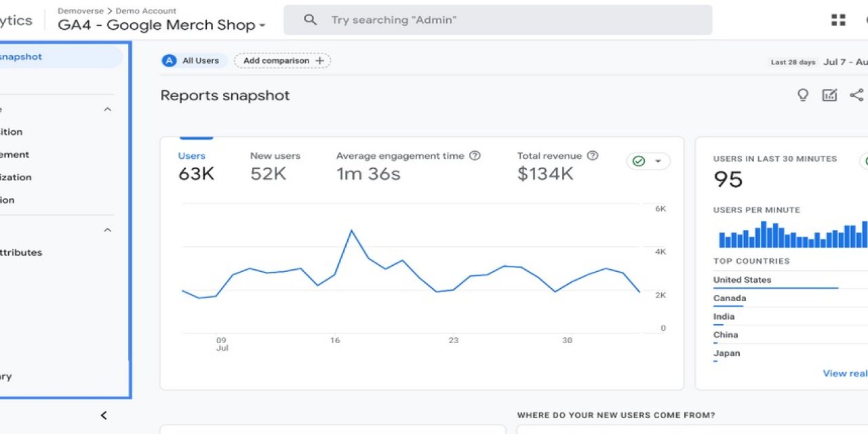
Task: Click the Demoverse breadcrumb
Action: pyautogui.click(x=80, y=11)
